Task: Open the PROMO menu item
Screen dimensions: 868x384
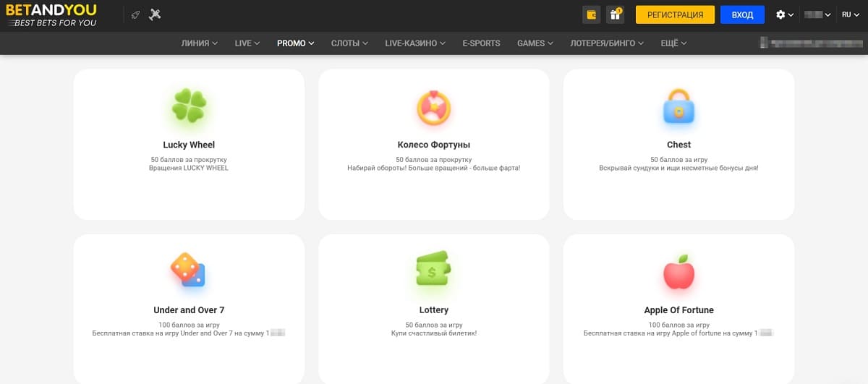Action: pos(296,43)
